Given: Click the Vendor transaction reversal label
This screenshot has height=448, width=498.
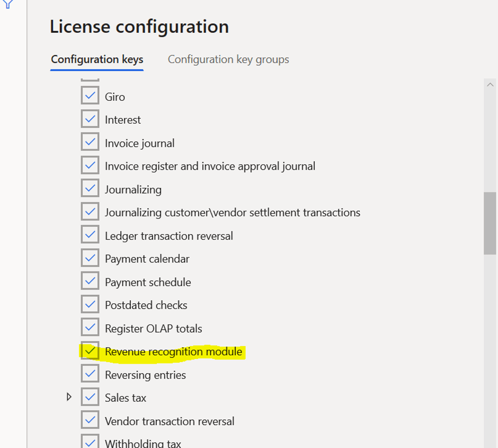Looking at the screenshot, I should point(169,421).
